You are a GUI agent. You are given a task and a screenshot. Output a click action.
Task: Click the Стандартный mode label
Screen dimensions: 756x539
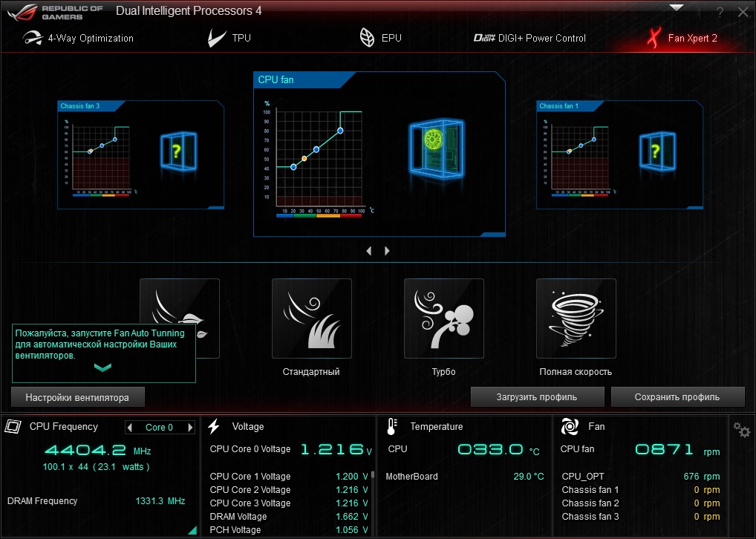click(x=311, y=372)
